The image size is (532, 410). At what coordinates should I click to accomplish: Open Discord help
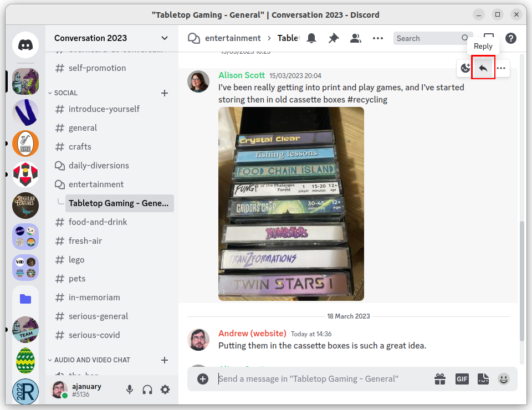510,38
